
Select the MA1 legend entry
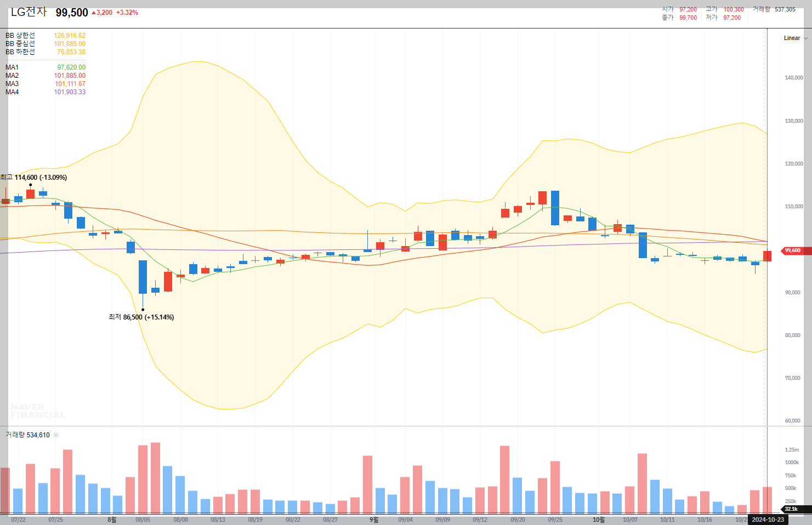[x=12, y=67]
